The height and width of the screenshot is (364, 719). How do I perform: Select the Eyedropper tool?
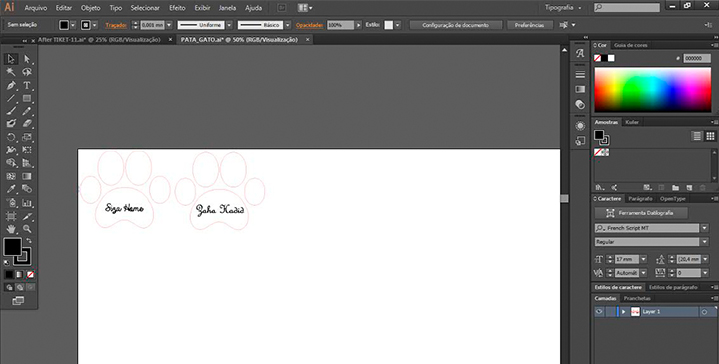point(11,189)
